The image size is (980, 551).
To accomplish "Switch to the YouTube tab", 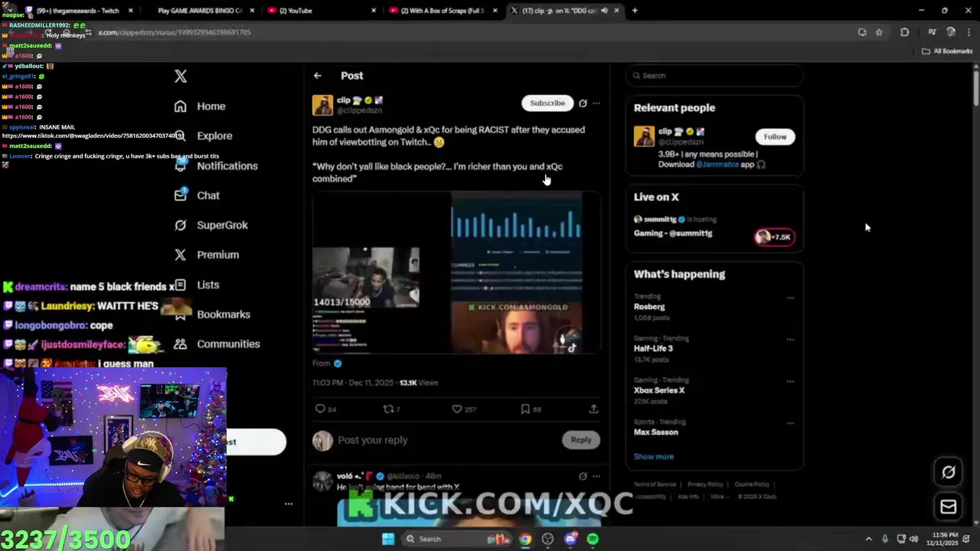I will tap(321, 11).
